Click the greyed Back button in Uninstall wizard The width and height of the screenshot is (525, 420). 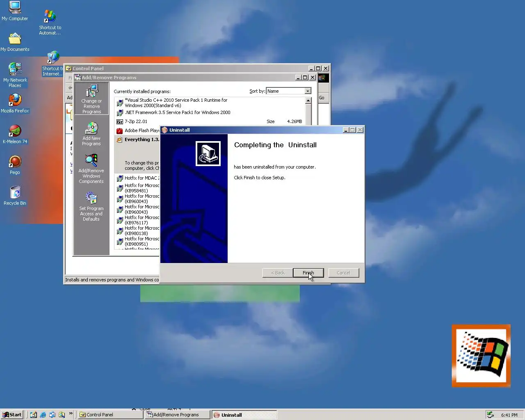(x=278, y=273)
